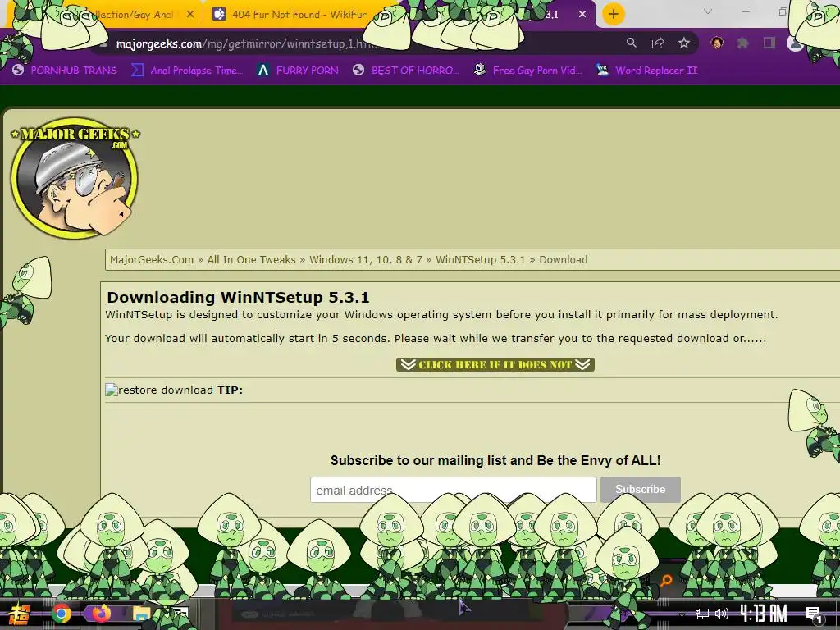Viewport: 840px width, 630px height.
Task: Expand hidden system tray icons
Action: pos(682,614)
